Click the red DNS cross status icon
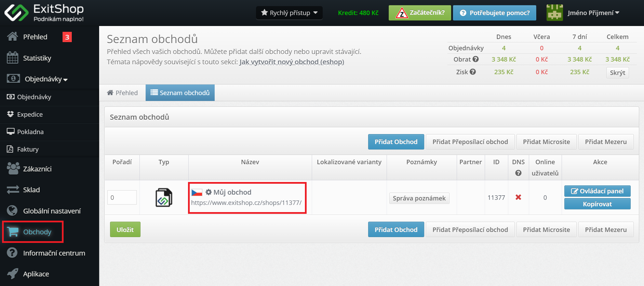Screen dimensions: 644x286 518,197
